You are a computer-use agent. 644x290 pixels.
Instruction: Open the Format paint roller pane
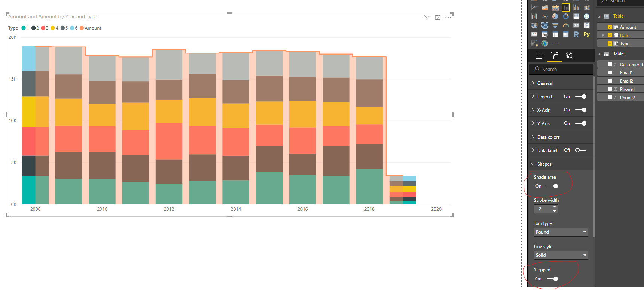[555, 55]
